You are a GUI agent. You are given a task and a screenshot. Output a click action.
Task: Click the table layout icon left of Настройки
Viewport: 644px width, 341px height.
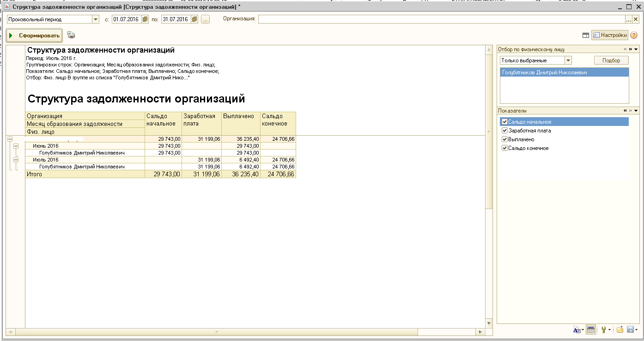pyautogui.click(x=585, y=35)
